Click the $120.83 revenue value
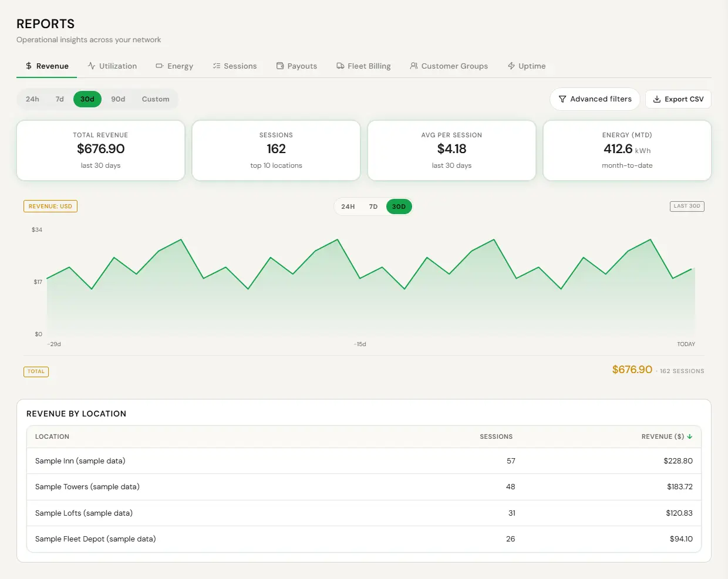 coord(679,513)
